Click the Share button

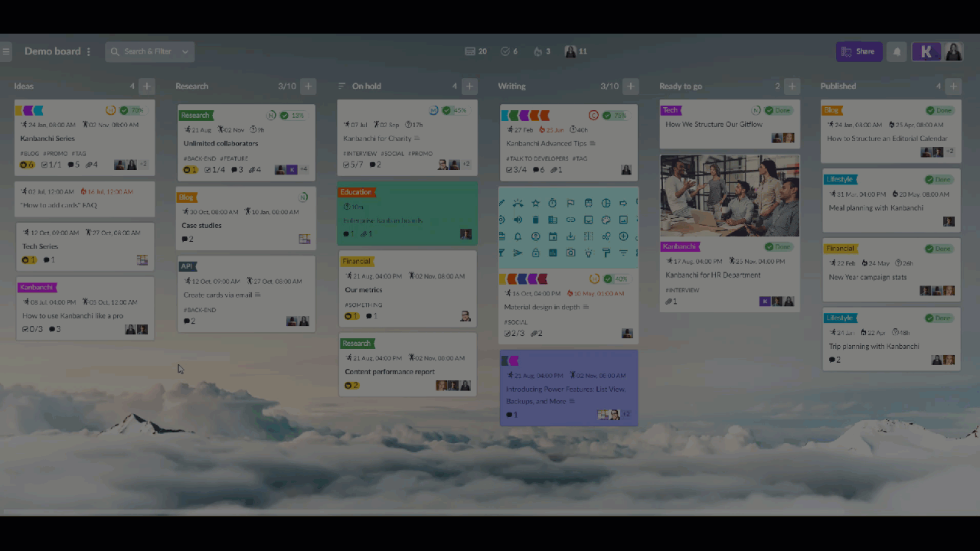[859, 52]
